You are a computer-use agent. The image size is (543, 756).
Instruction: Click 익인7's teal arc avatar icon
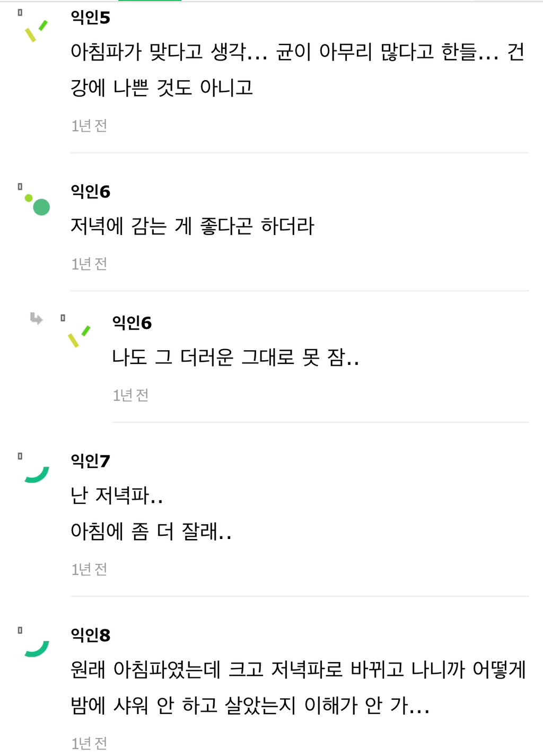click(x=37, y=474)
